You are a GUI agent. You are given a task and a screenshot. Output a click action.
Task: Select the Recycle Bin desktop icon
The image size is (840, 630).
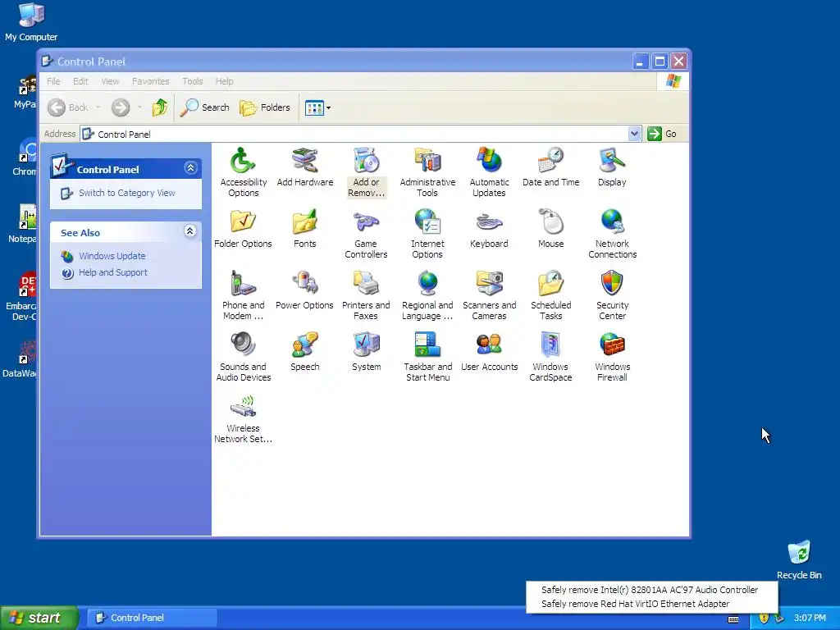tap(799, 559)
